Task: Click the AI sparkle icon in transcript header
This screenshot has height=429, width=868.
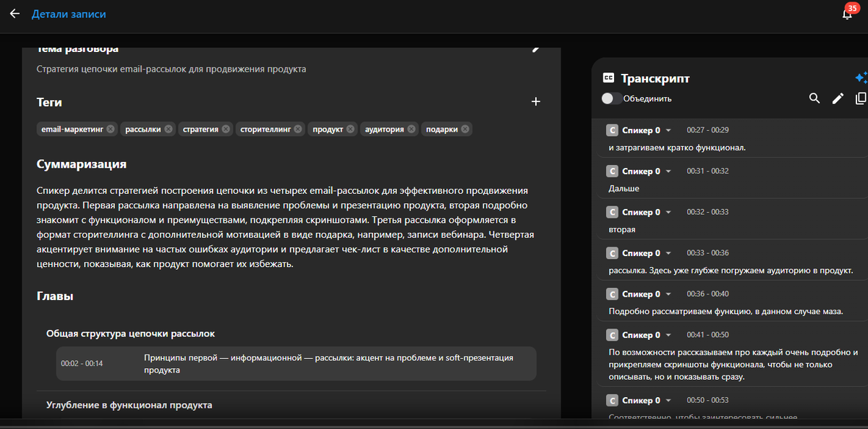Action: (x=861, y=78)
